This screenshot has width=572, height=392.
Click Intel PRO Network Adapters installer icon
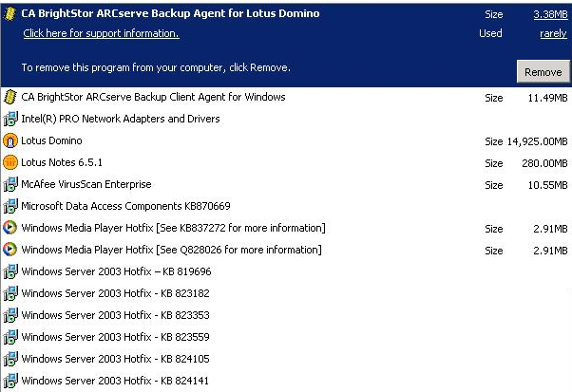10,119
